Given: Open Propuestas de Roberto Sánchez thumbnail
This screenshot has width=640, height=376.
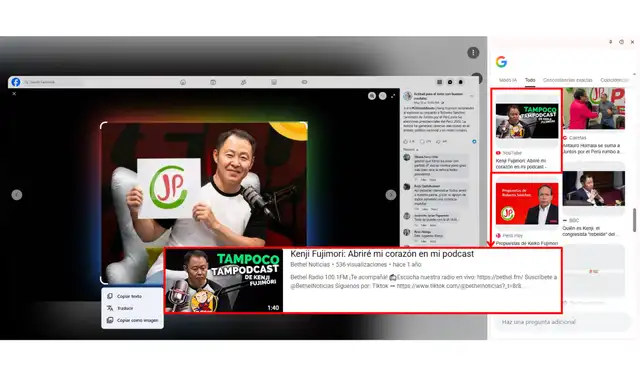Looking at the screenshot, I should [x=527, y=203].
